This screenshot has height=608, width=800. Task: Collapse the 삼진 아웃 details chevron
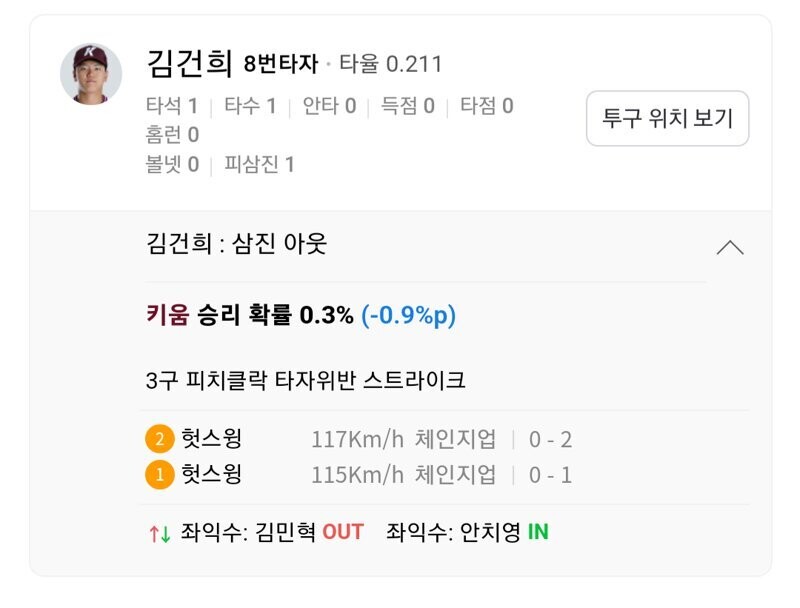pyautogui.click(x=730, y=248)
